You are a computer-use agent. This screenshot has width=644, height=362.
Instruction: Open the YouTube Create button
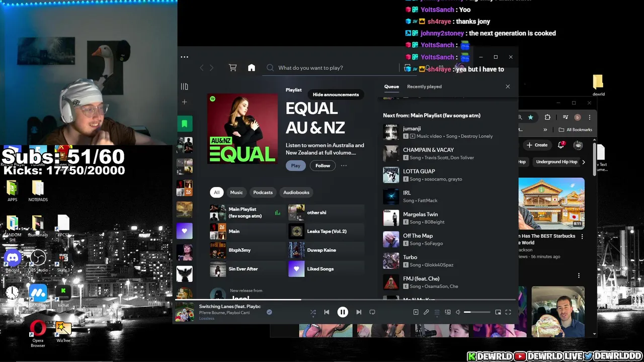(537, 145)
